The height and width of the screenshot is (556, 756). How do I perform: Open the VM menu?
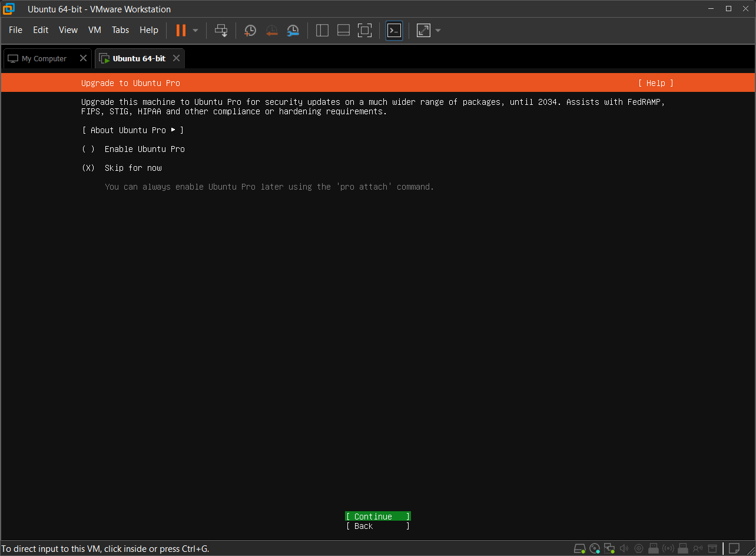click(x=94, y=30)
